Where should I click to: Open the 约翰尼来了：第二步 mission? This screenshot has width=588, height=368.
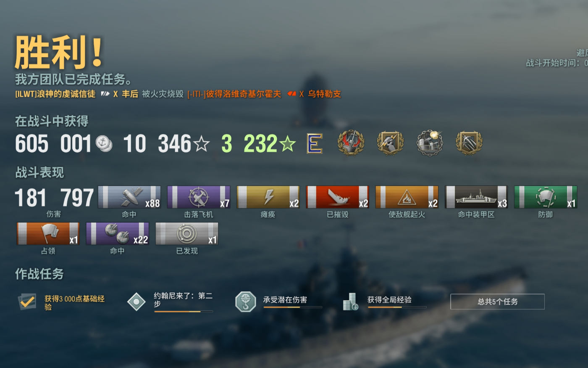183,299
